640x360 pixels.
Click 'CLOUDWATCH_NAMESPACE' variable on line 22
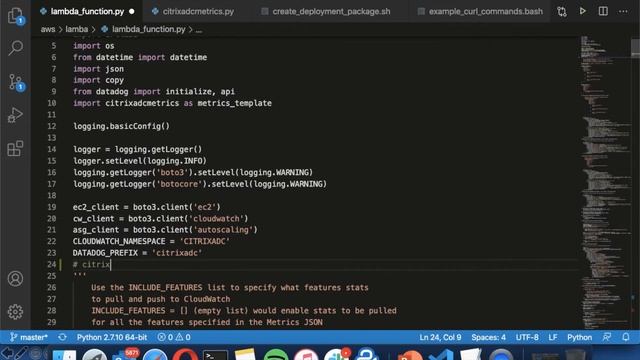pos(119,241)
